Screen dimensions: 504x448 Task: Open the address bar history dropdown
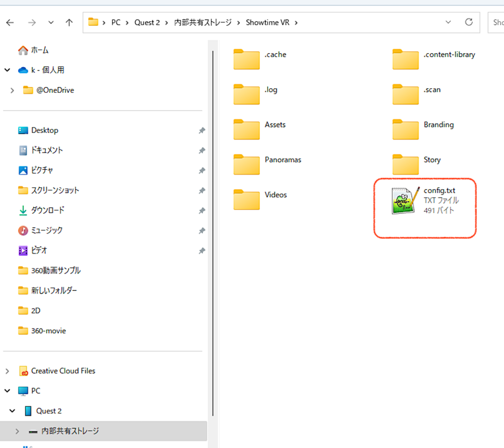click(448, 22)
